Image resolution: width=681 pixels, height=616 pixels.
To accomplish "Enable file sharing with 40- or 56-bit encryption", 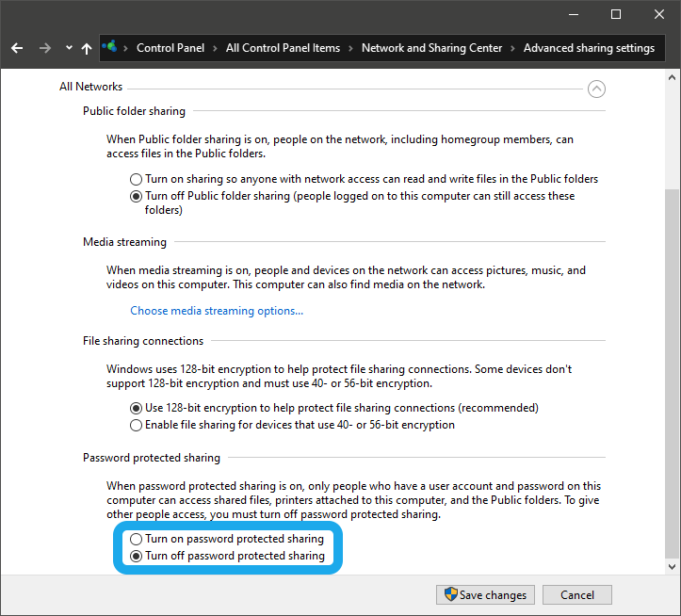I will (137, 426).
